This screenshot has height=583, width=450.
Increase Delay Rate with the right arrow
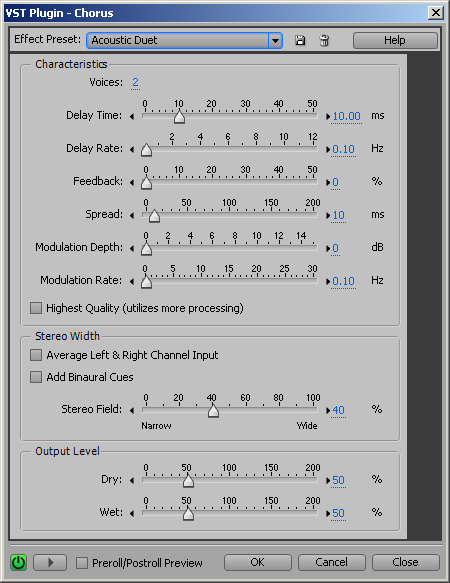pyautogui.click(x=328, y=149)
